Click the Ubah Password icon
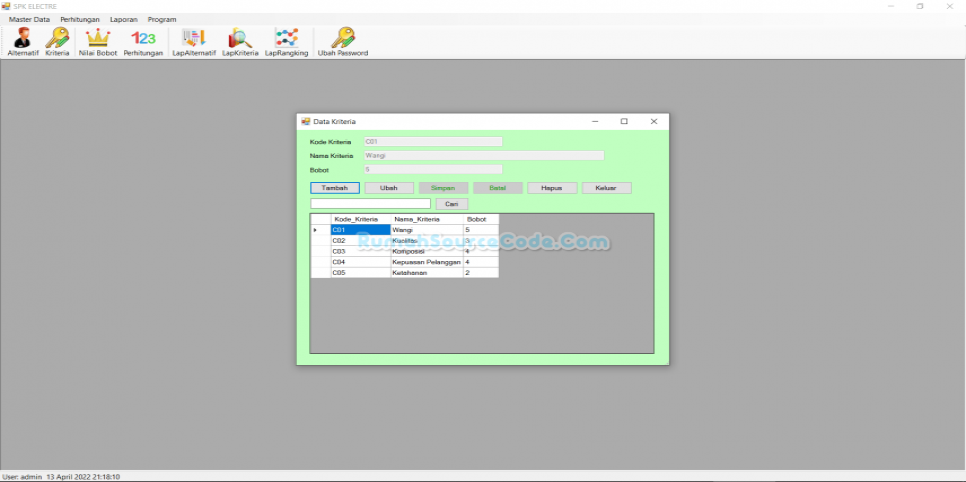This screenshot has width=966, height=482. click(343, 39)
